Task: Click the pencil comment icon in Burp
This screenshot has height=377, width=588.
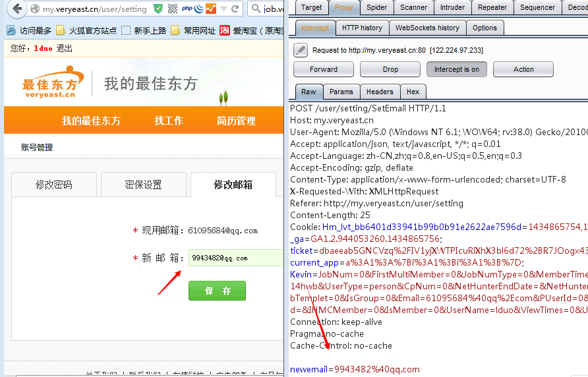Action: [301, 50]
